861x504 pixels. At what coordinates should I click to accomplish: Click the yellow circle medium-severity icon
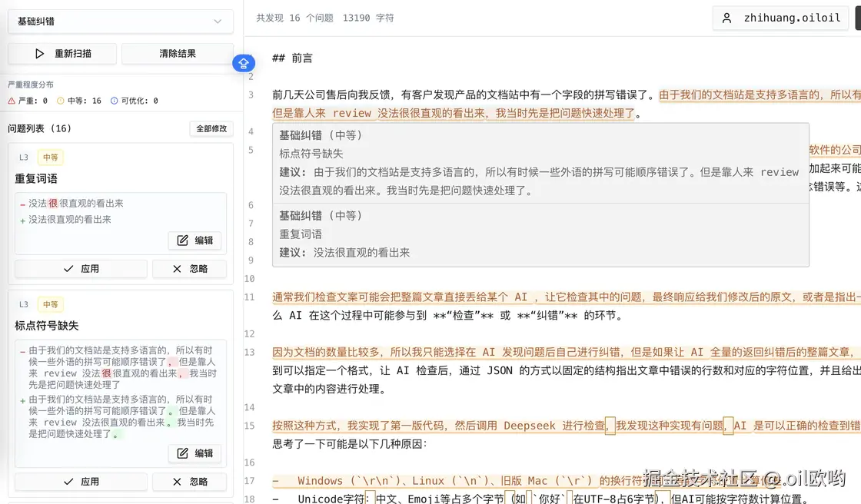click(61, 101)
